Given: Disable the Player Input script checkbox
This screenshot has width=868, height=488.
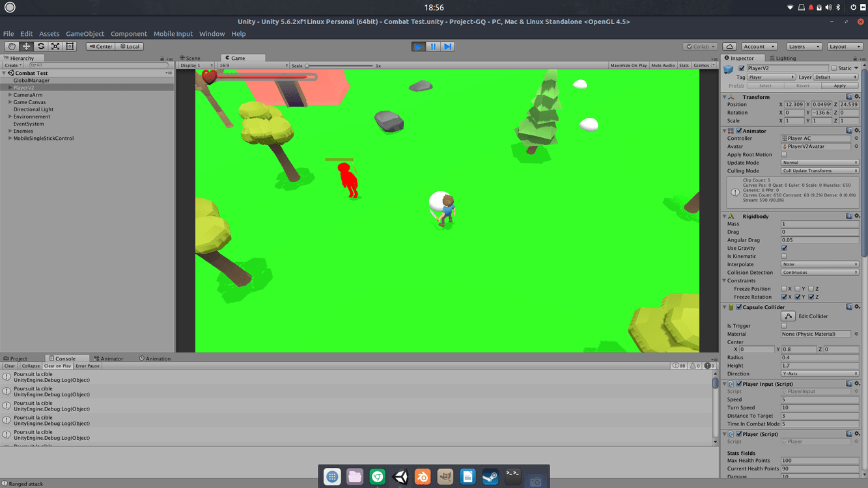Looking at the screenshot, I should tap(739, 384).
